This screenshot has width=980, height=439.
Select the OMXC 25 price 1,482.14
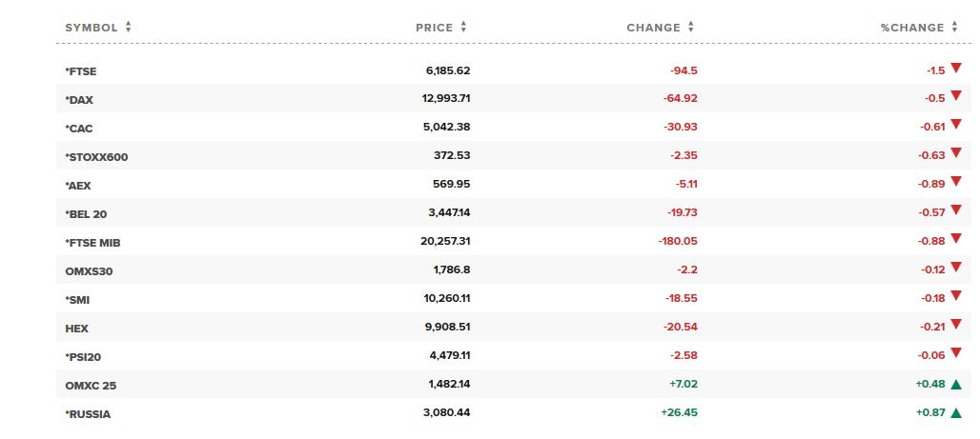click(x=449, y=384)
